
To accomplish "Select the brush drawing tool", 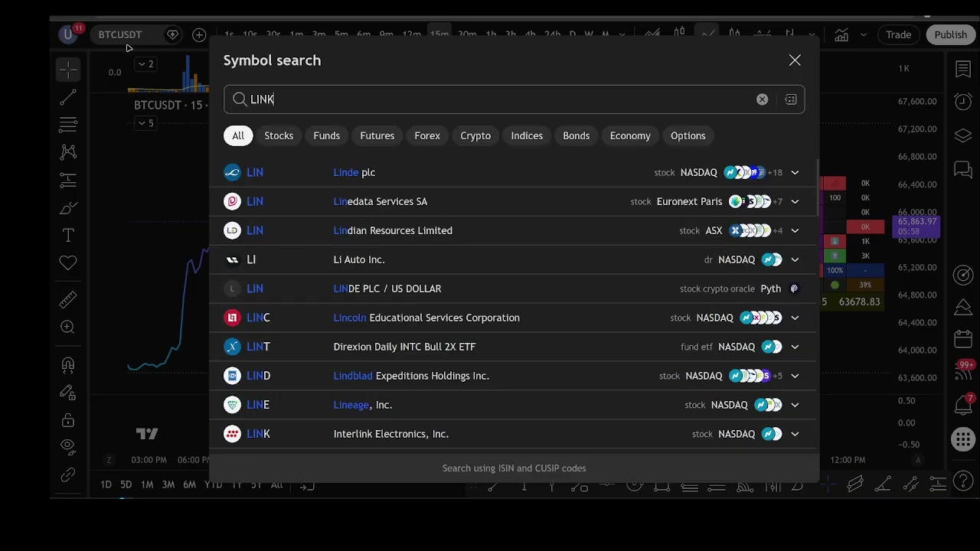I will coord(68,208).
